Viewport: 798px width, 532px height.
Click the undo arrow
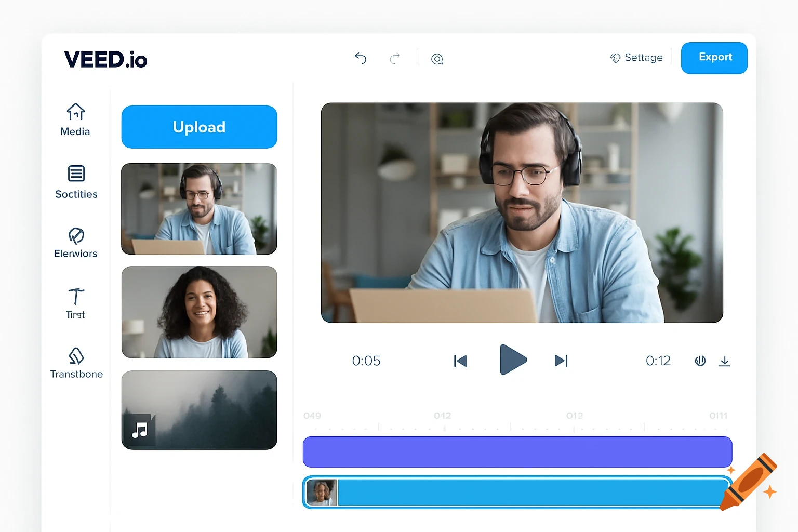pyautogui.click(x=361, y=58)
